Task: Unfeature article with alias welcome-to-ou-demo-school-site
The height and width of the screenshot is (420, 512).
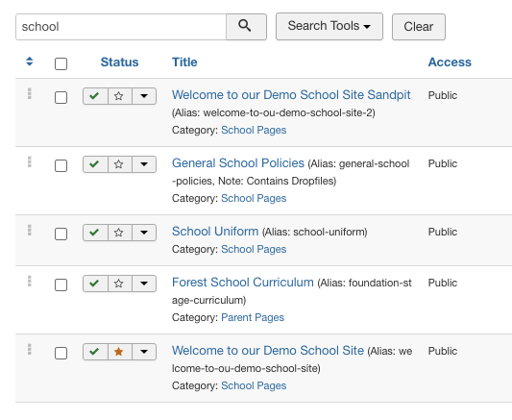Action: 120,352
